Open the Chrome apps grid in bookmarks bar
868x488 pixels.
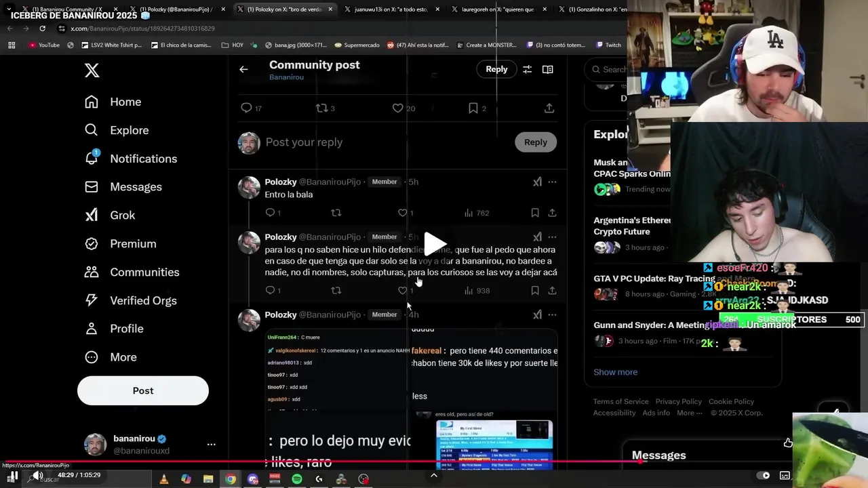coord(12,45)
